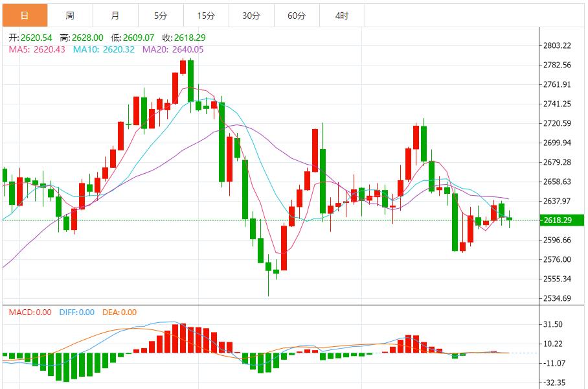Viewport: 588px width, 389px height.
Task: Click the MA10 indicator value label
Action: pos(104,49)
